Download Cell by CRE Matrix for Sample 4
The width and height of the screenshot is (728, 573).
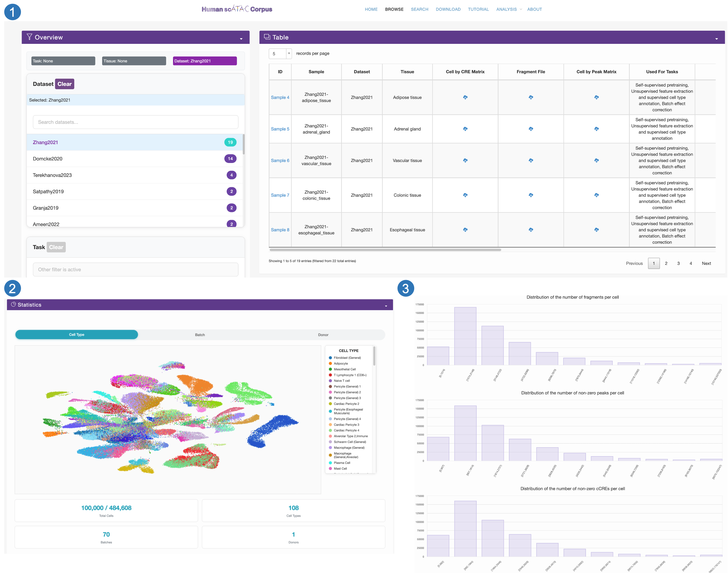coord(465,97)
